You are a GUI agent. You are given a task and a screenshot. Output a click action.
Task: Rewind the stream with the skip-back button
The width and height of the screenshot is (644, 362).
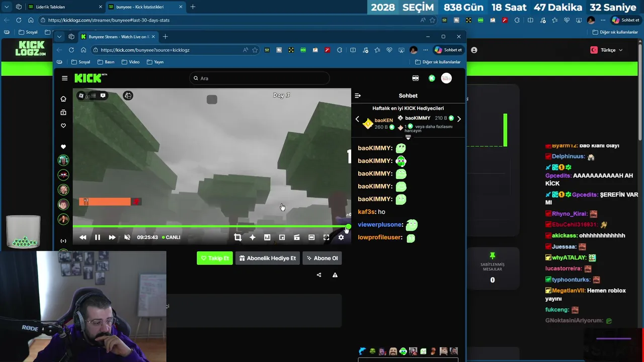[83, 237]
